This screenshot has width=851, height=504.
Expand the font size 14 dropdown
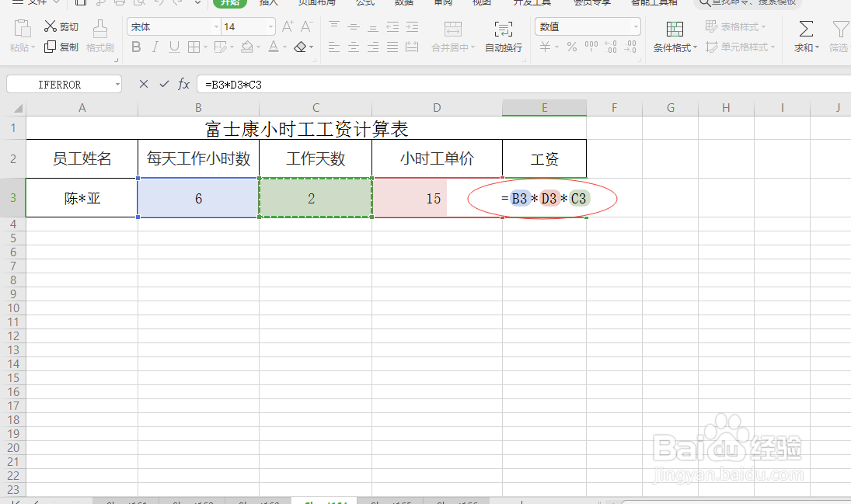click(x=270, y=26)
